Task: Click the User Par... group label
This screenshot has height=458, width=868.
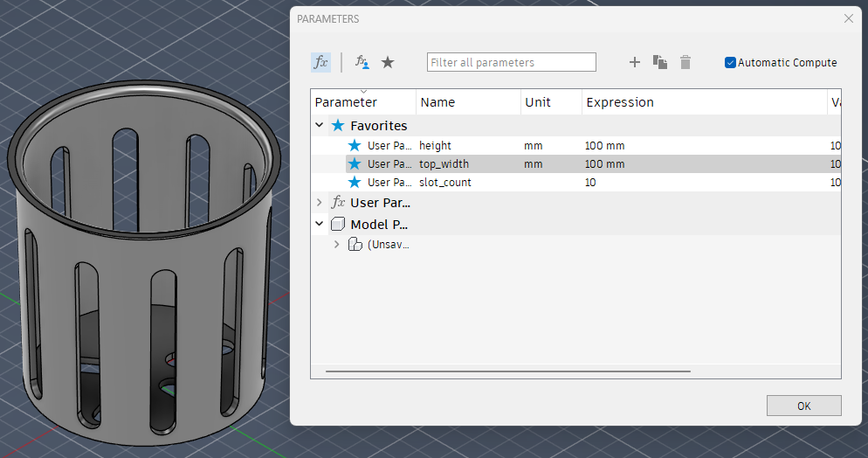Action: (x=381, y=203)
